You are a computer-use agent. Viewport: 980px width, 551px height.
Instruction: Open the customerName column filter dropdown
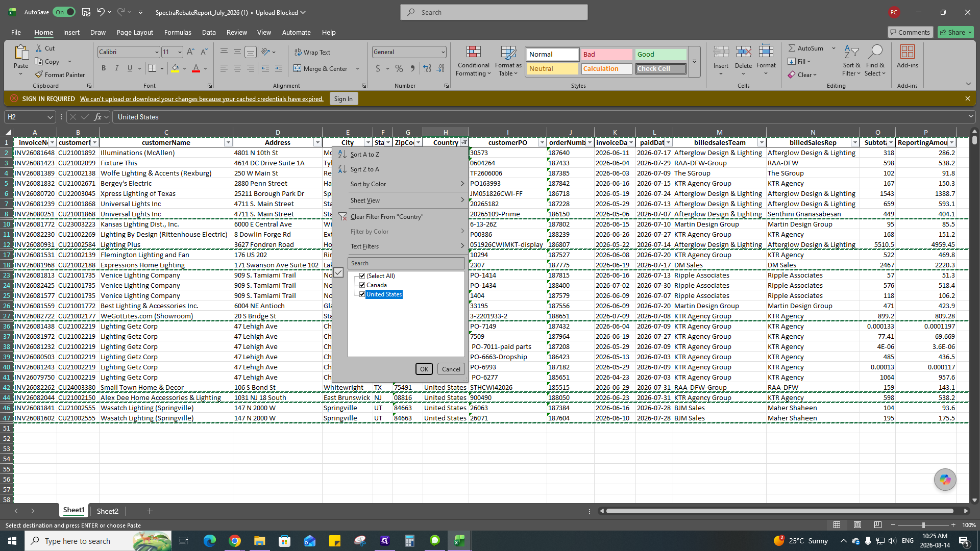coord(228,142)
